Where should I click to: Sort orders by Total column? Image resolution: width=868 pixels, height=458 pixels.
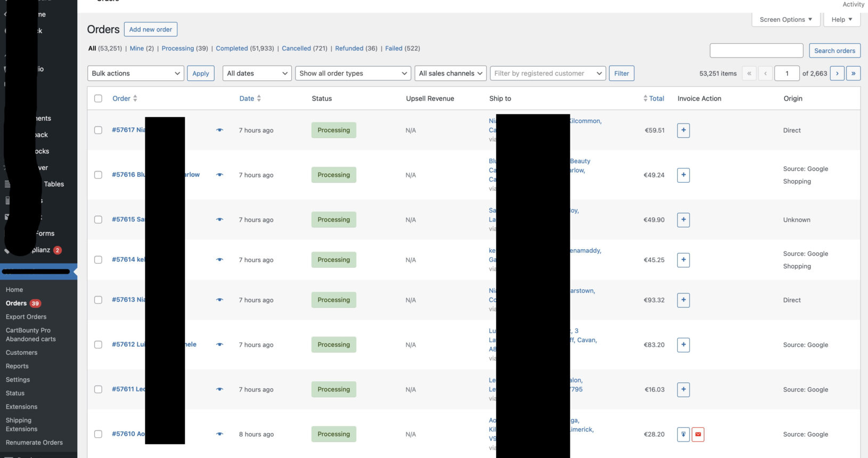click(x=656, y=99)
